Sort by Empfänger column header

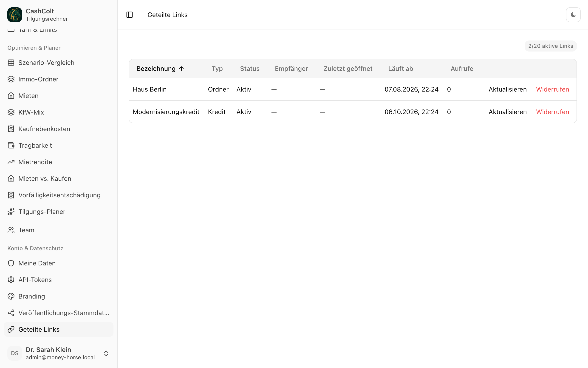click(291, 69)
